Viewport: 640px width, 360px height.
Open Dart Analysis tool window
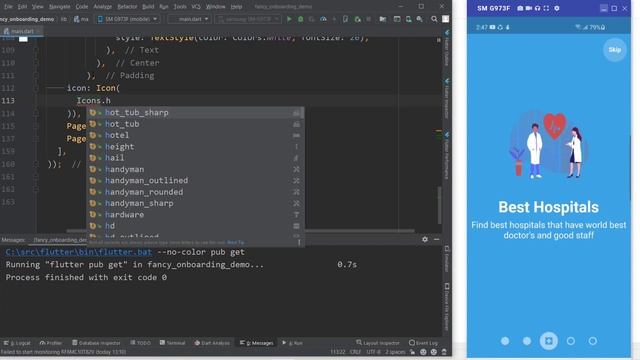212,343
